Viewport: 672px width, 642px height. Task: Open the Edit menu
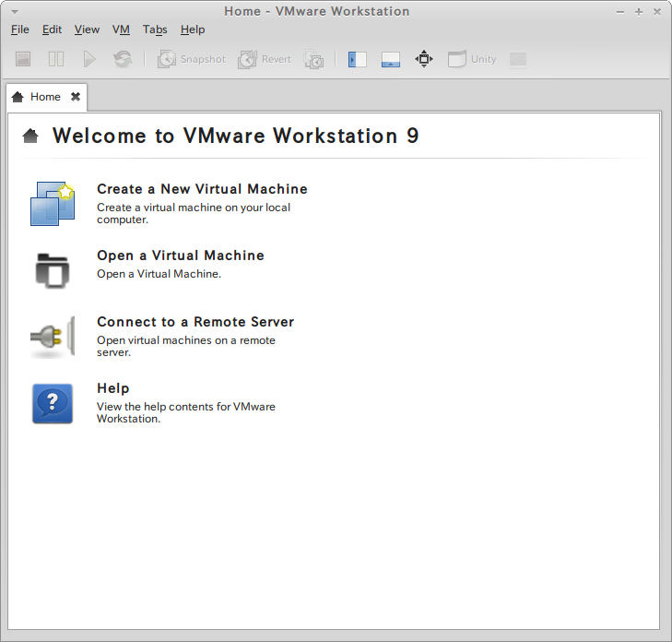click(52, 30)
